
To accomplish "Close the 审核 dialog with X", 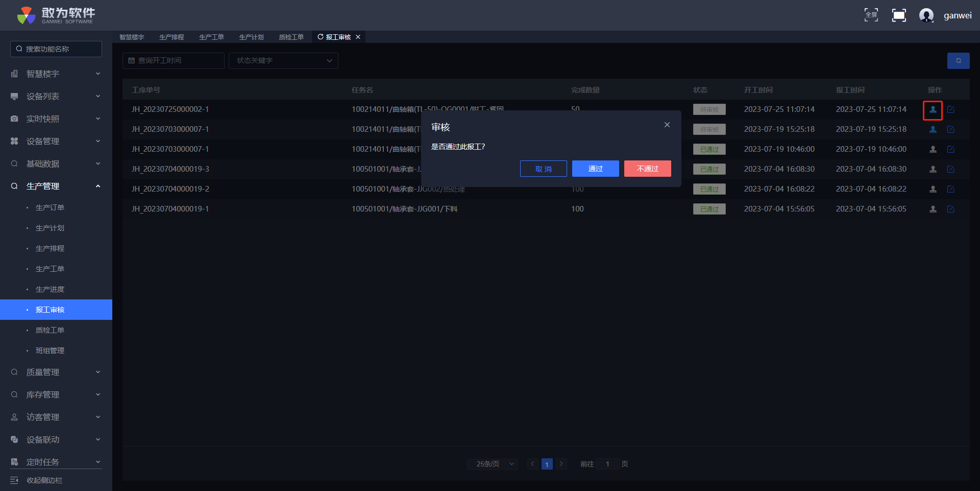I will (667, 125).
